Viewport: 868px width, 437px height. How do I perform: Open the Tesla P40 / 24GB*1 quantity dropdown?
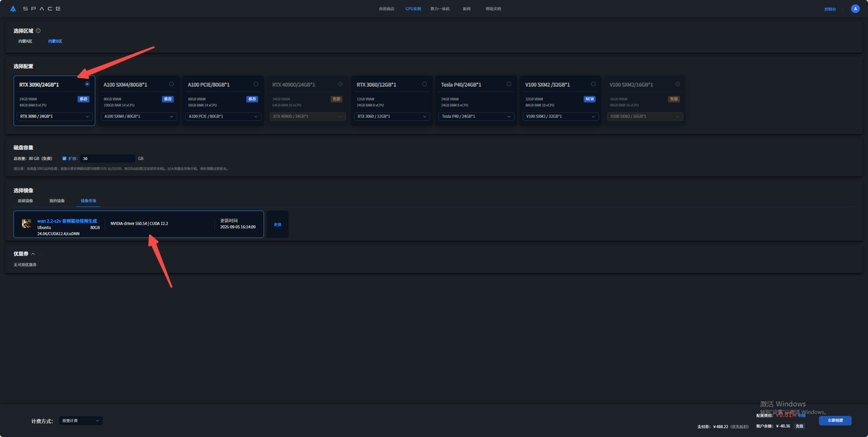(476, 117)
